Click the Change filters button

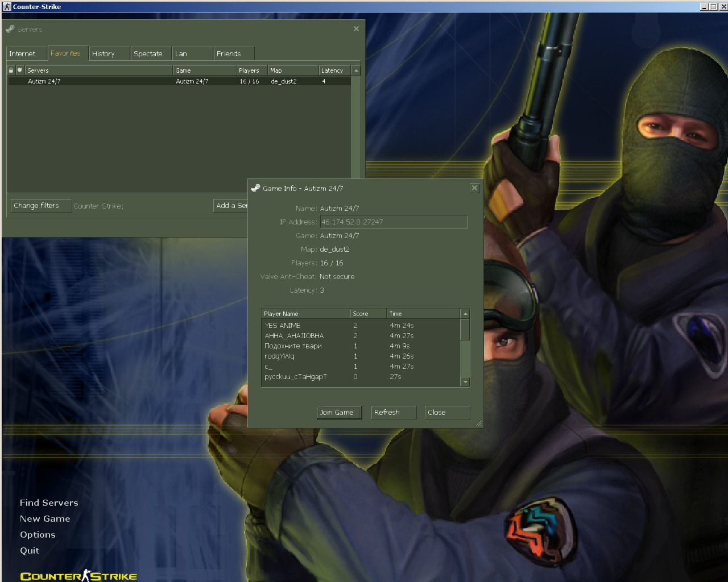click(41, 206)
